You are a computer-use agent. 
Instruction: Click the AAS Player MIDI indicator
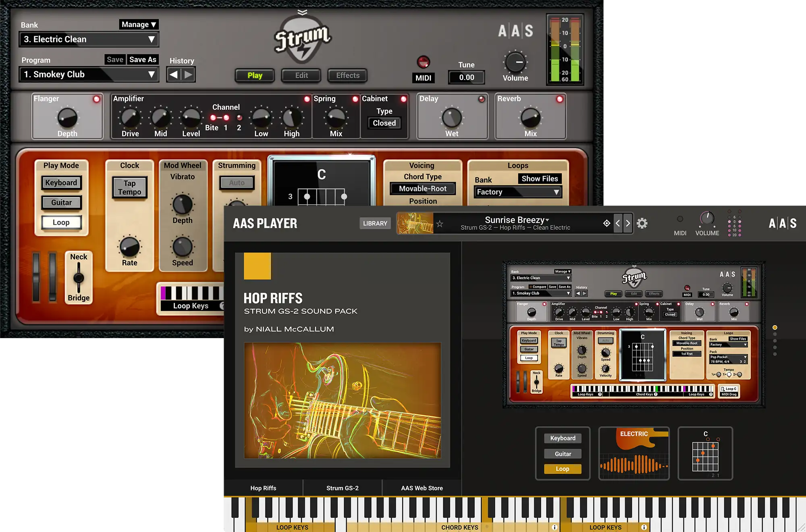coord(680,219)
